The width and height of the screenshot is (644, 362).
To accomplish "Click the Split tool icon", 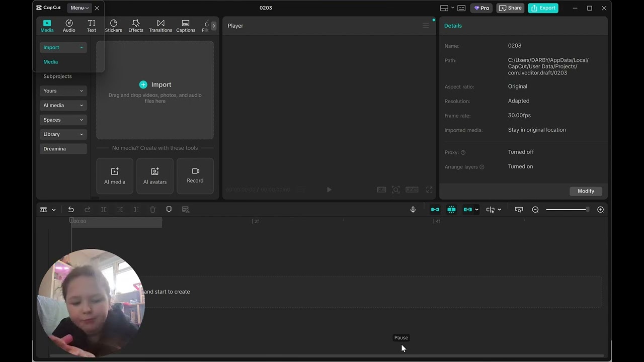I will (104, 210).
